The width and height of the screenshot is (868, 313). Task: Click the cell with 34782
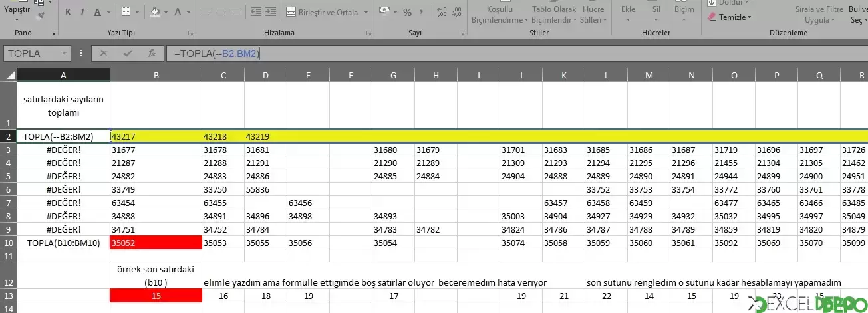(x=436, y=229)
